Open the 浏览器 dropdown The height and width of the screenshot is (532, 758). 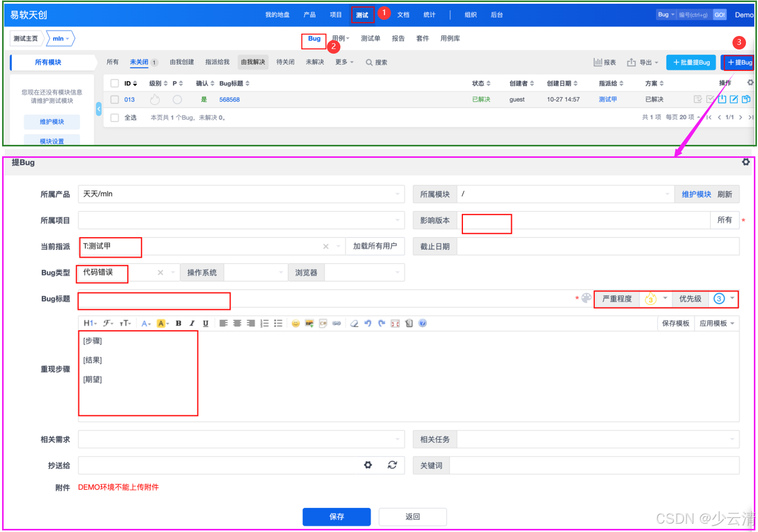[364, 273]
